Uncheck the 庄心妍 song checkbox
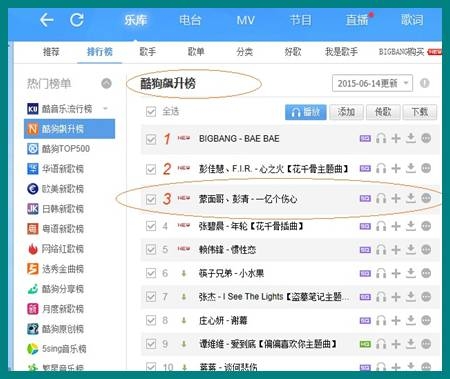Screen dimensions: 450x379 click(151, 321)
